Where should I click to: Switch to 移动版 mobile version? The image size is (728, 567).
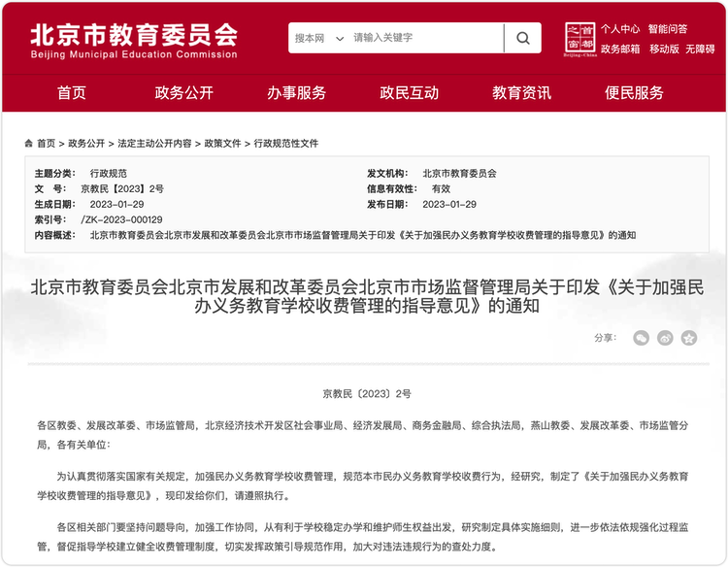(664, 49)
